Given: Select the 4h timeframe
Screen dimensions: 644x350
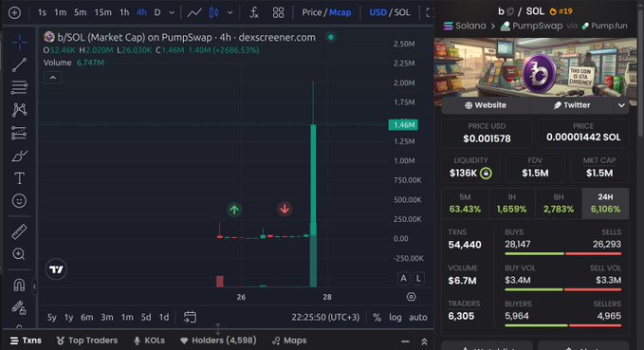Looking at the screenshot, I should 141,12.
